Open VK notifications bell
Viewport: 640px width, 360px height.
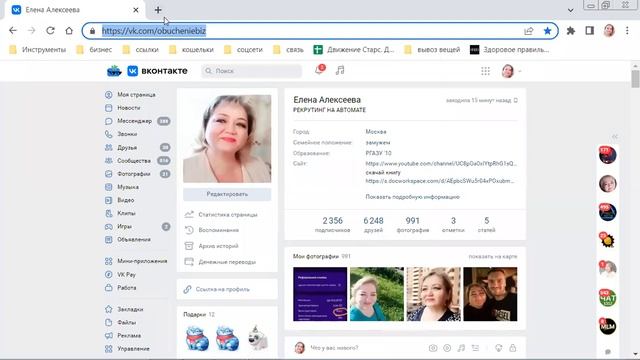click(x=319, y=70)
